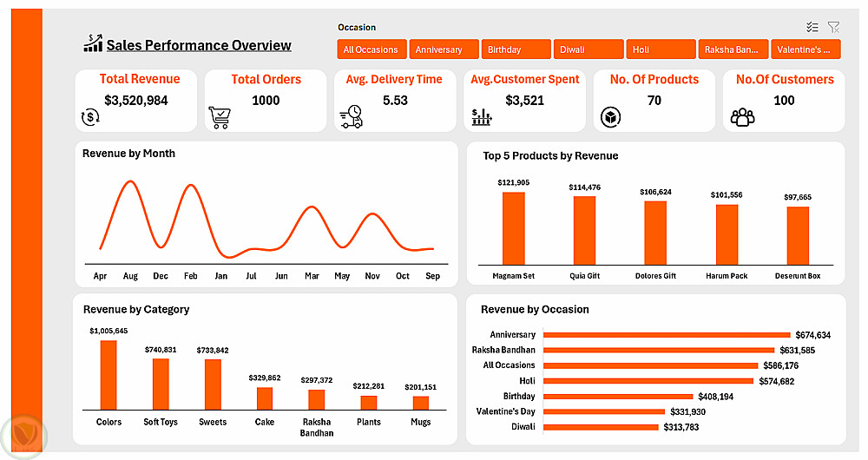Click the Magnam Set revenue bar

point(514,228)
